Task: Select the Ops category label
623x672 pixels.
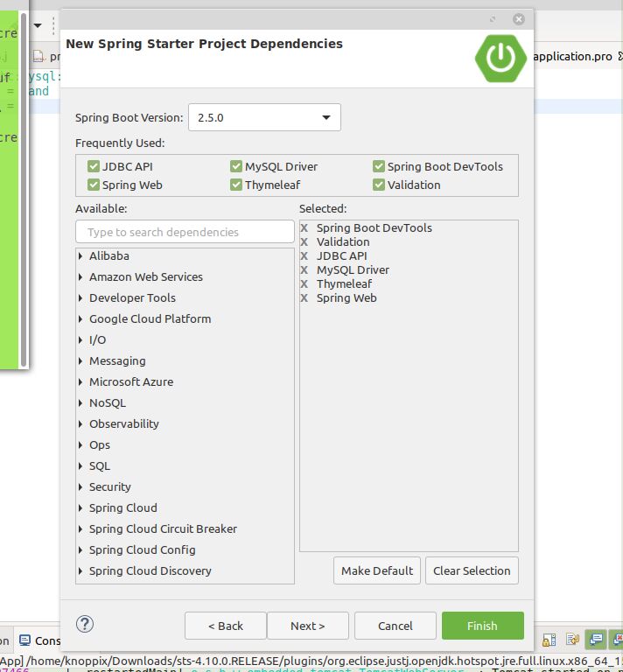Action: [x=100, y=444]
